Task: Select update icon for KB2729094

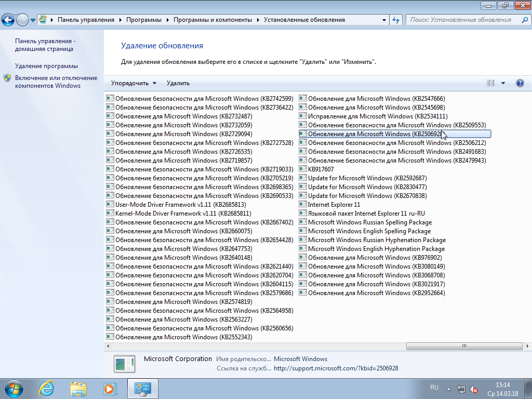Action: tap(110, 134)
